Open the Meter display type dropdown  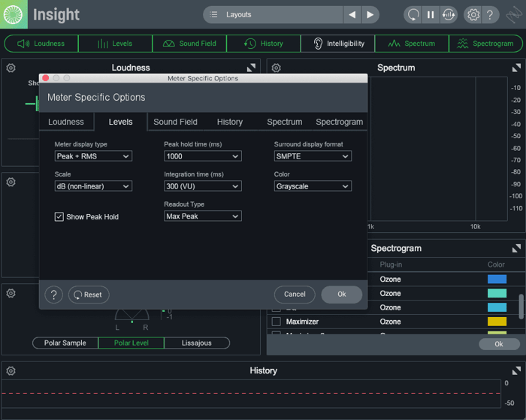pyautogui.click(x=93, y=156)
